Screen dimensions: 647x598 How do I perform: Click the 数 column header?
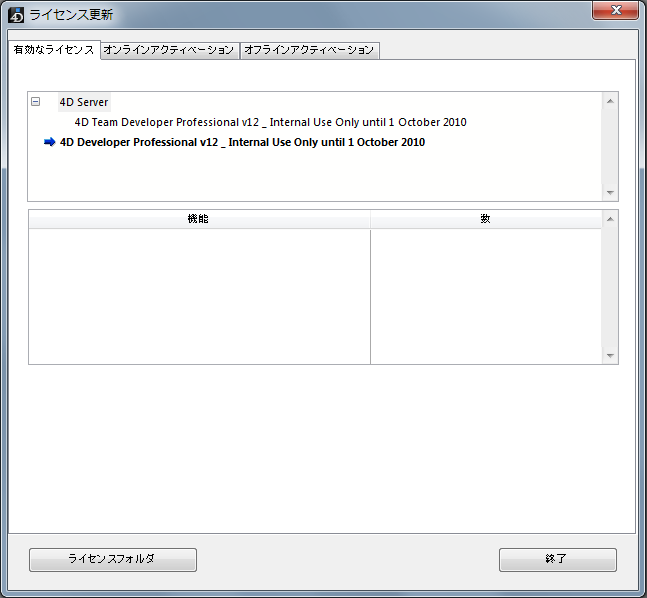point(486,218)
